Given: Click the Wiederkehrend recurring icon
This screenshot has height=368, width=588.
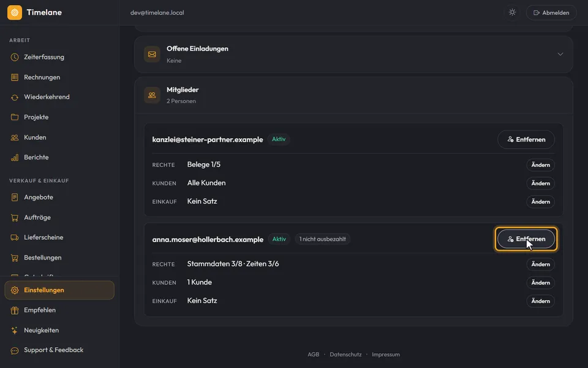Looking at the screenshot, I should [15, 98].
